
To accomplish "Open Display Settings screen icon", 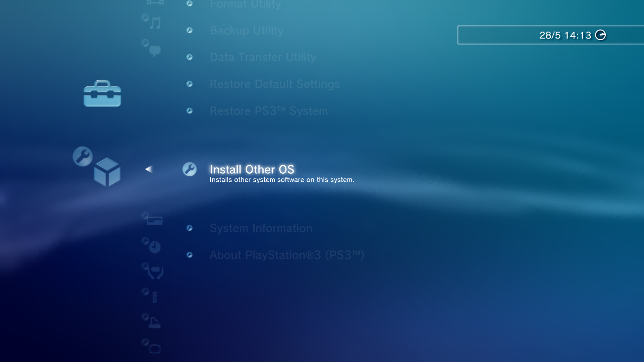I will tap(151, 346).
